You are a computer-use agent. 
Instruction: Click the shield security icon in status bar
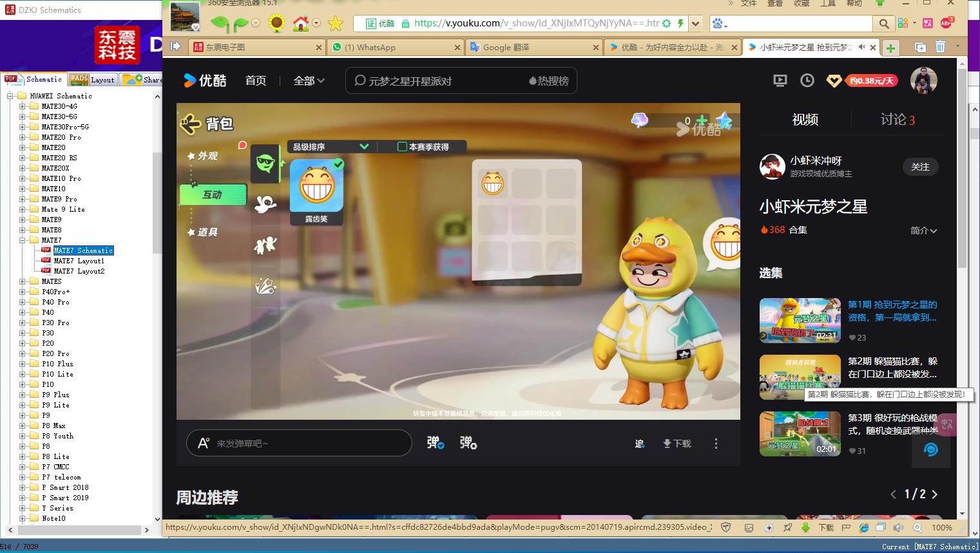tap(726, 527)
